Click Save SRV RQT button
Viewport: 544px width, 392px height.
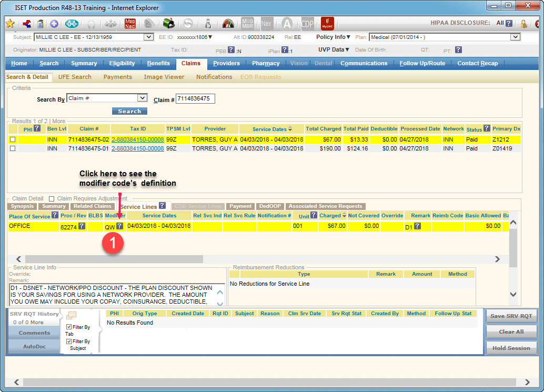tap(511, 316)
